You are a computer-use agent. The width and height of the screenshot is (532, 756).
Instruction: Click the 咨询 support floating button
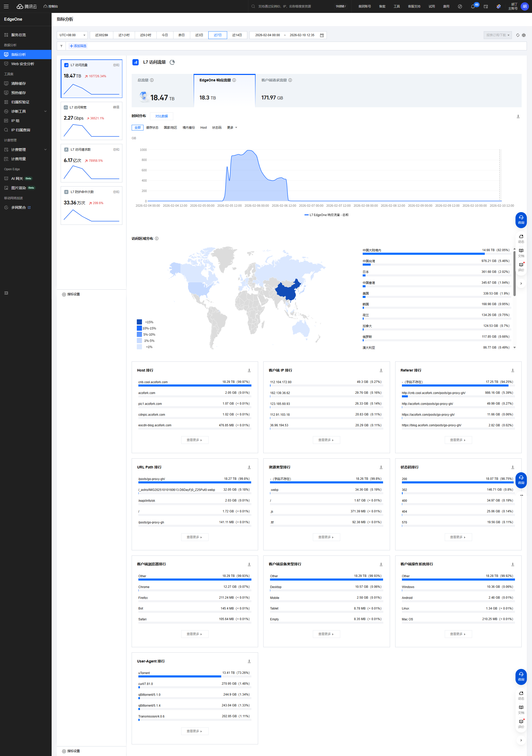[x=521, y=220]
